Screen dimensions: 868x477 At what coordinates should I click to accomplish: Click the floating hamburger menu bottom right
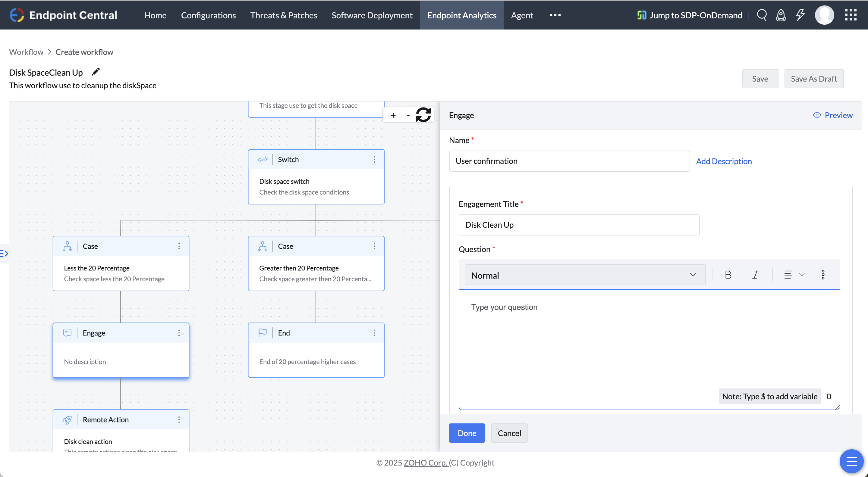[x=851, y=461]
